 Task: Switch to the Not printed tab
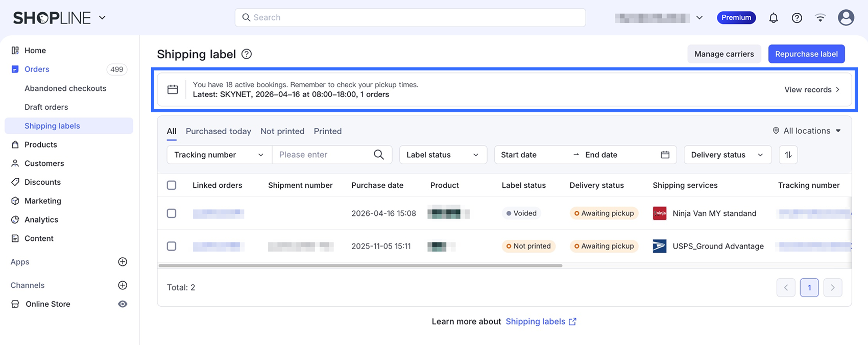[282, 131]
